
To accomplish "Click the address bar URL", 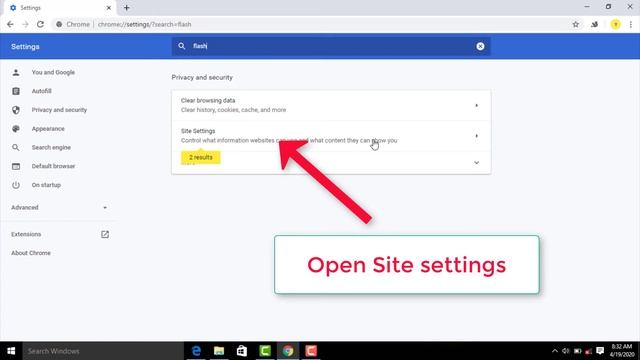I will click(144, 24).
